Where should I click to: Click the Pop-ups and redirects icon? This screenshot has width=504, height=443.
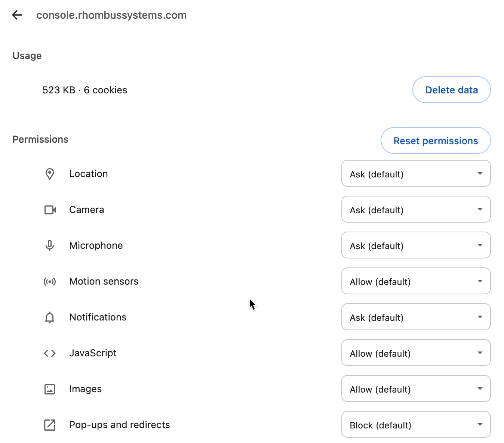click(x=50, y=425)
